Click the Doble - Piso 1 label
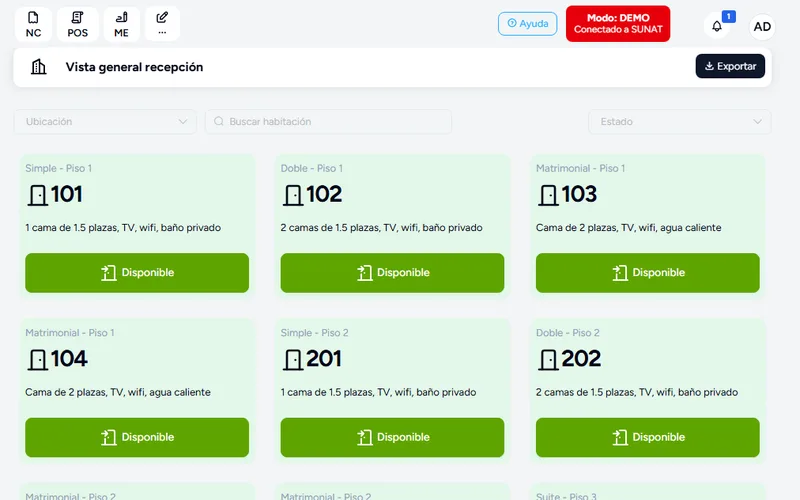This screenshot has width=800, height=500. [x=312, y=168]
